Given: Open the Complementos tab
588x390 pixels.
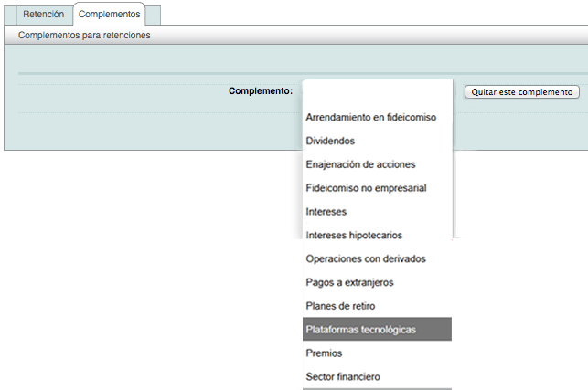Looking at the screenshot, I should 110,15.
